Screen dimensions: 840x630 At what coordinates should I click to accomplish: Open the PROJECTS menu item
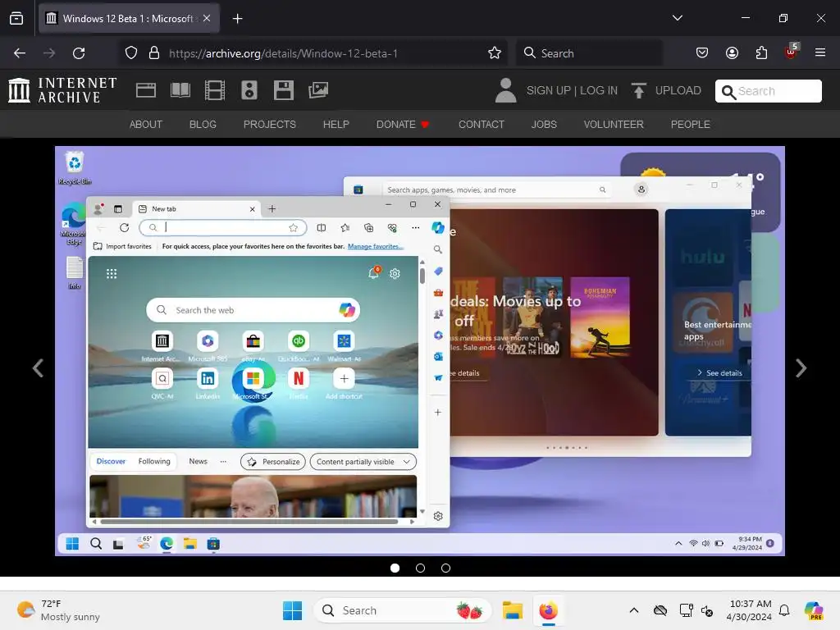(269, 125)
